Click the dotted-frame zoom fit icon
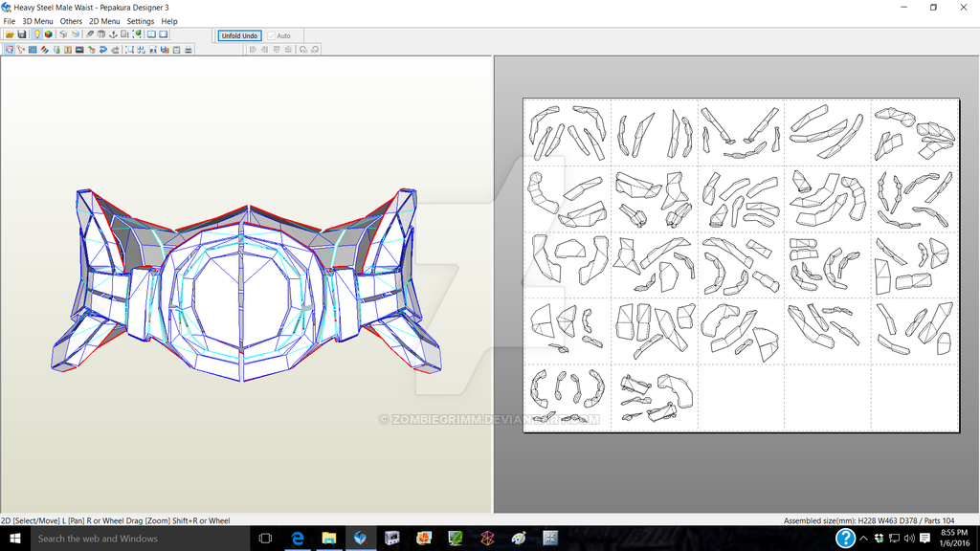The width and height of the screenshot is (980, 551). click(129, 50)
